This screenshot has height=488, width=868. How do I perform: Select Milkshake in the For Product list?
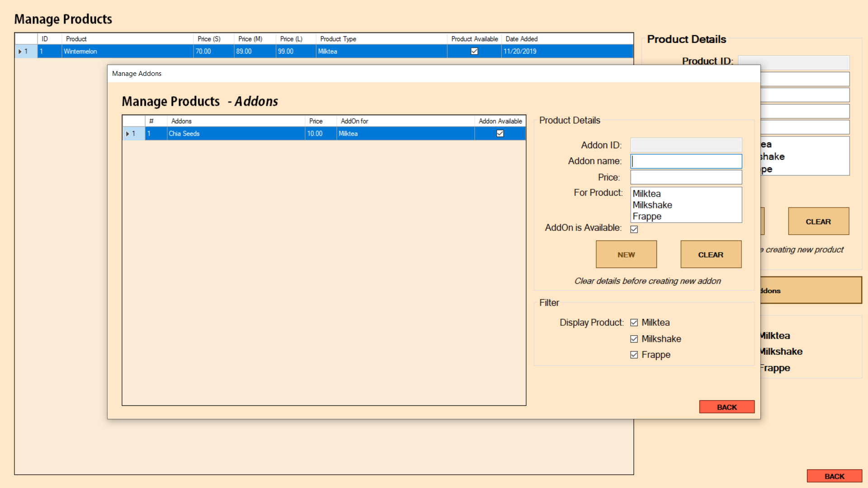pos(651,205)
